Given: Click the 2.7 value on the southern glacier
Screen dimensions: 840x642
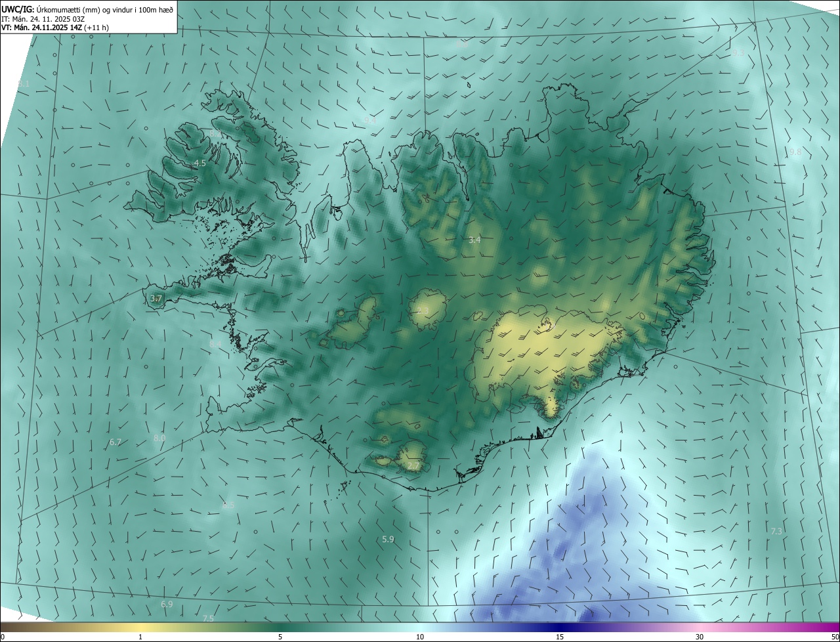Looking at the screenshot, I should pyautogui.click(x=413, y=466).
